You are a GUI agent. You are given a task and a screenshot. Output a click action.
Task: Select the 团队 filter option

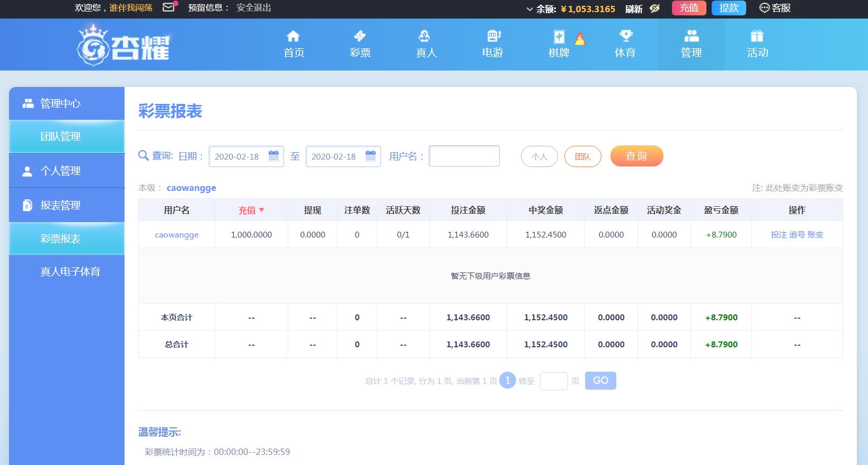coord(582,156)
